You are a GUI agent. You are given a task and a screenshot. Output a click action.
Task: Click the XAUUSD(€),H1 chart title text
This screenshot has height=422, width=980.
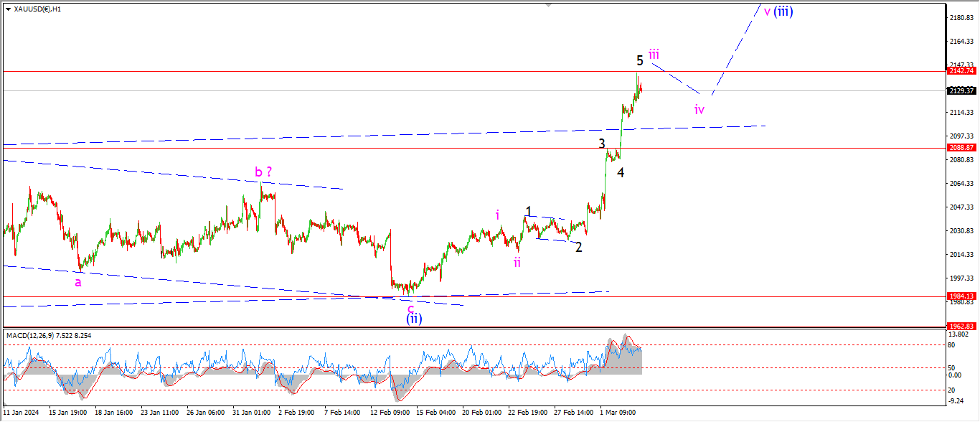click(x=37, y=9)
